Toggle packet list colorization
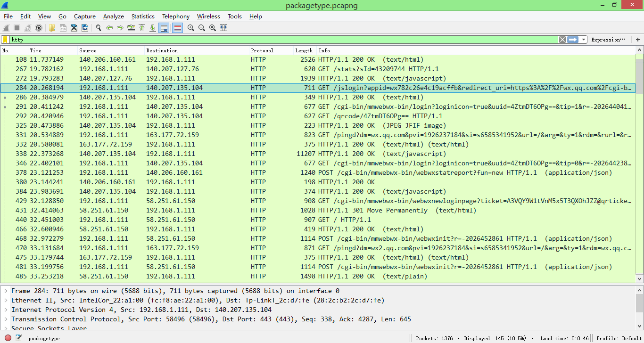 (x=177, y=28)
